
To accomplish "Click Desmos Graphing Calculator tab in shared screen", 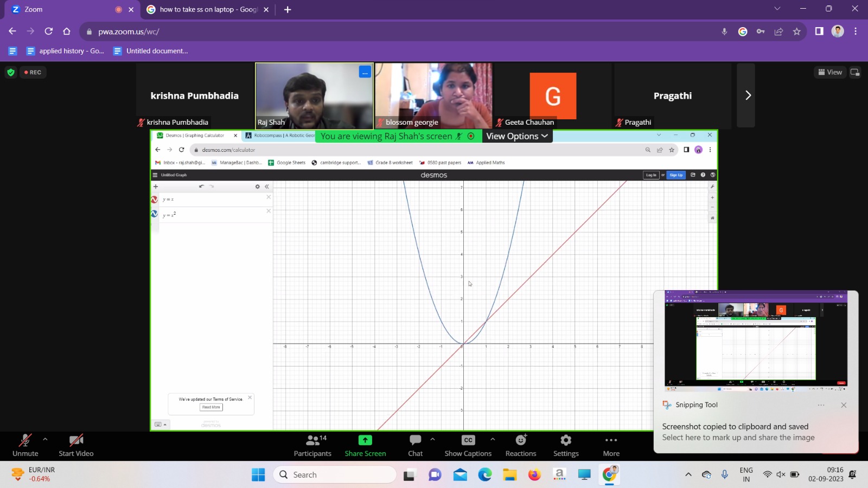I will pyautogui.click(x=195, y=136).
